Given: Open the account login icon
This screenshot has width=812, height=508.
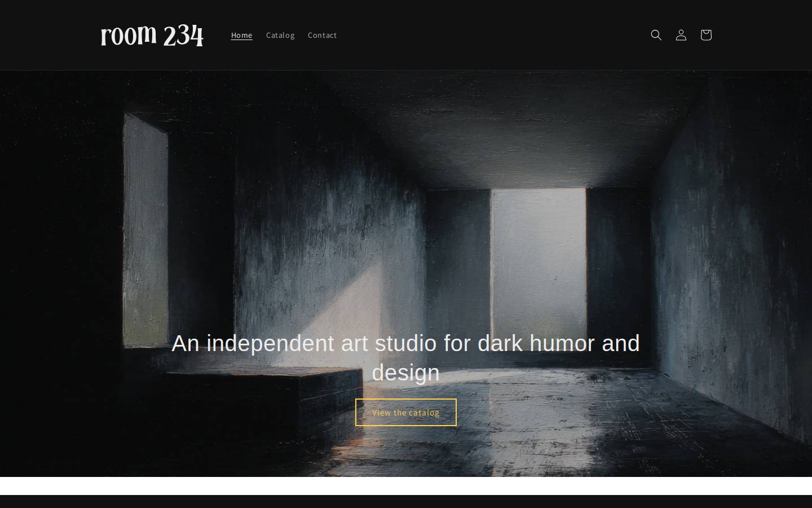Looking at the screenshot, I should coord(681,35).
